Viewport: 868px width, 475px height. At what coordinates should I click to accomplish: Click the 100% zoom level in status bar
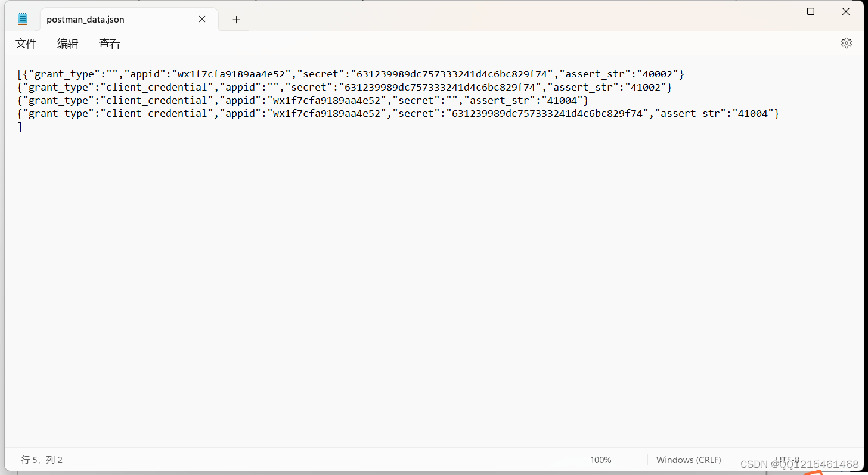click(601, 460)
